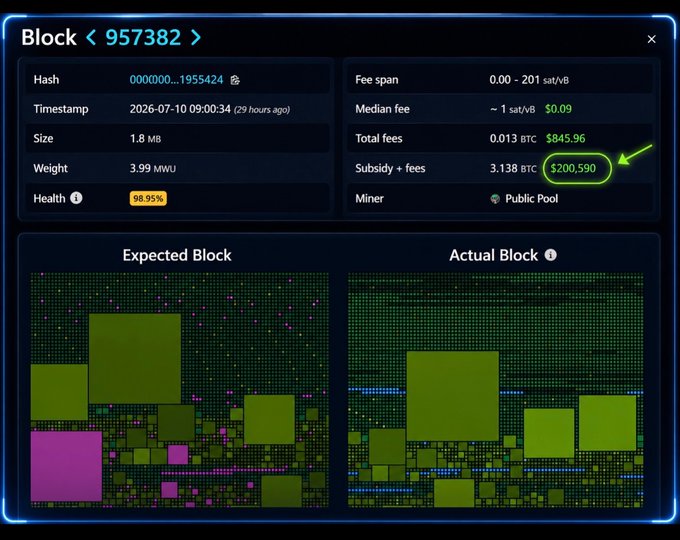This screenshot has height=540, width=680.
Task: Click the largest green transaction in Actual Block
Action: click(x=453, y=396)
